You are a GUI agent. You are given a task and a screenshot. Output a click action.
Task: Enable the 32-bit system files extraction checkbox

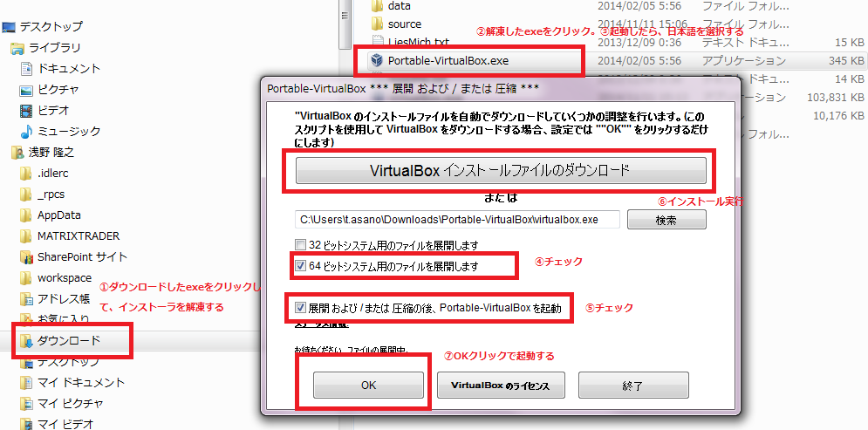click(300, 244)
